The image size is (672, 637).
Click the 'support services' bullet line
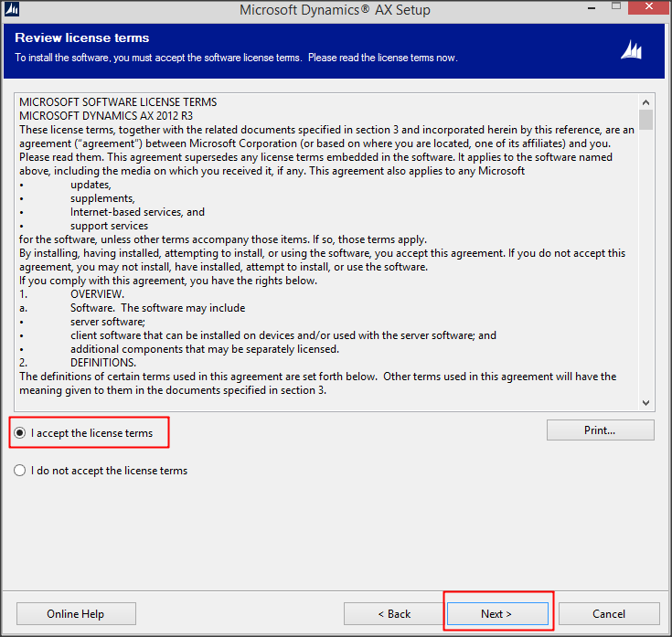[x=110, y=226]
